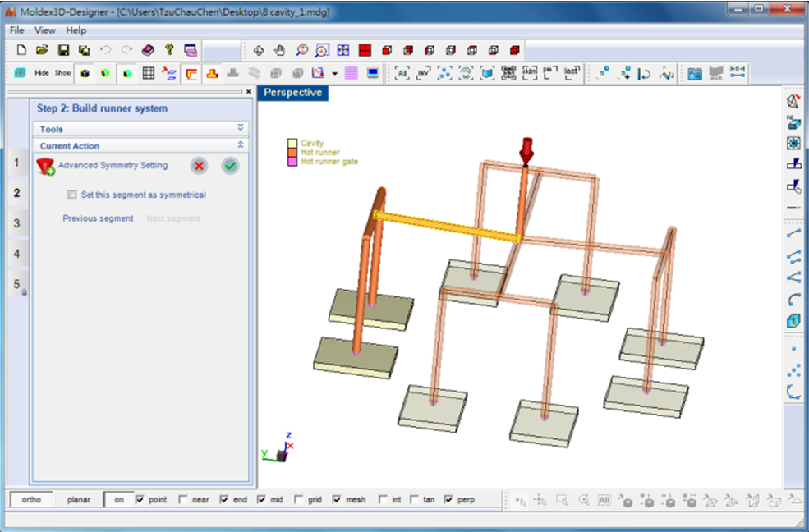Click the multiple points tool in right sidebar
Image resolution: width=809 pixels, height=532 pixels.
pyautogui.click(x=793, y=370)
